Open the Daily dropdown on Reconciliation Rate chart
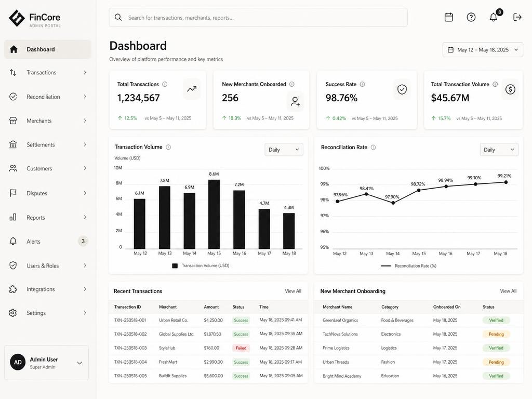 coord(499,150)
